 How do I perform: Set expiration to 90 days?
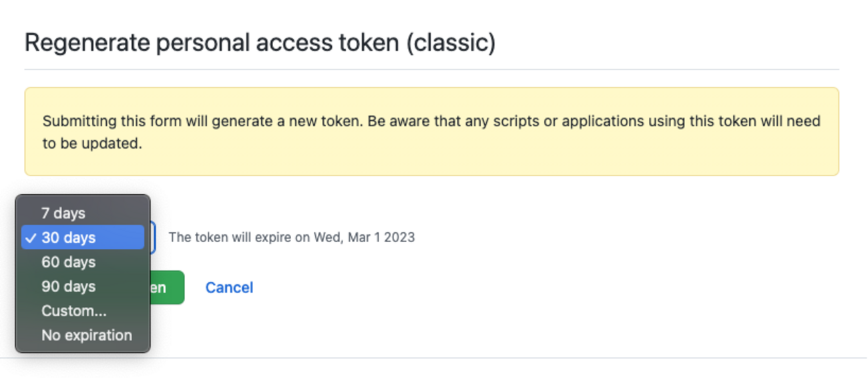click(69, 287)
